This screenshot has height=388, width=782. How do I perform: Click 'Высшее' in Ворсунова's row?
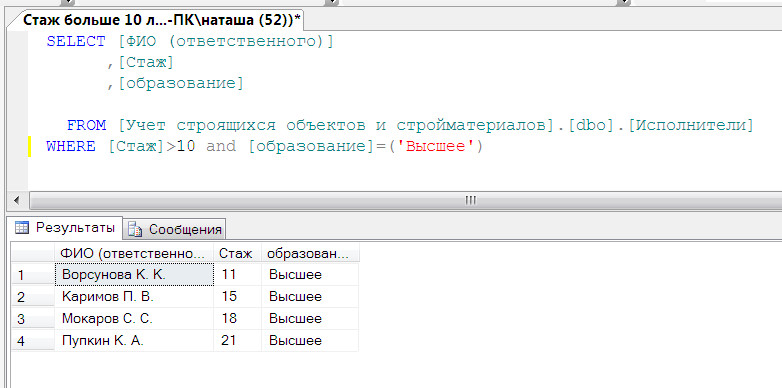(310, 274)
